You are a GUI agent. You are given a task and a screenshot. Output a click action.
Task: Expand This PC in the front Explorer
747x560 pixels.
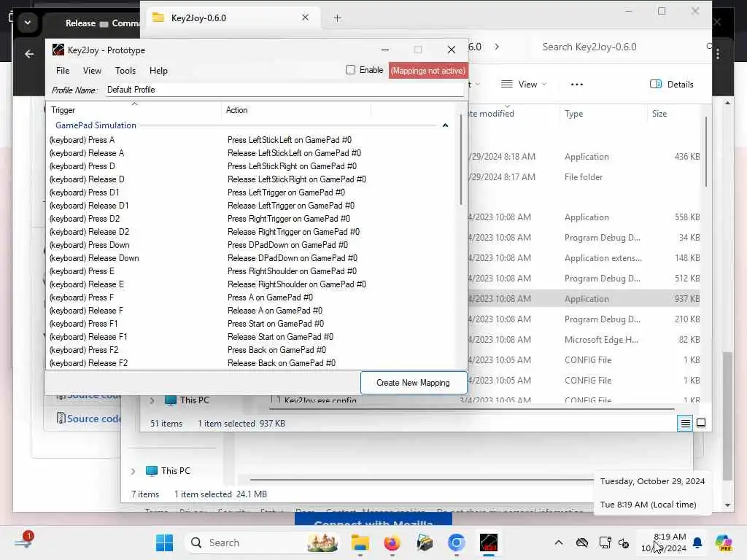[x=152, y=400]
